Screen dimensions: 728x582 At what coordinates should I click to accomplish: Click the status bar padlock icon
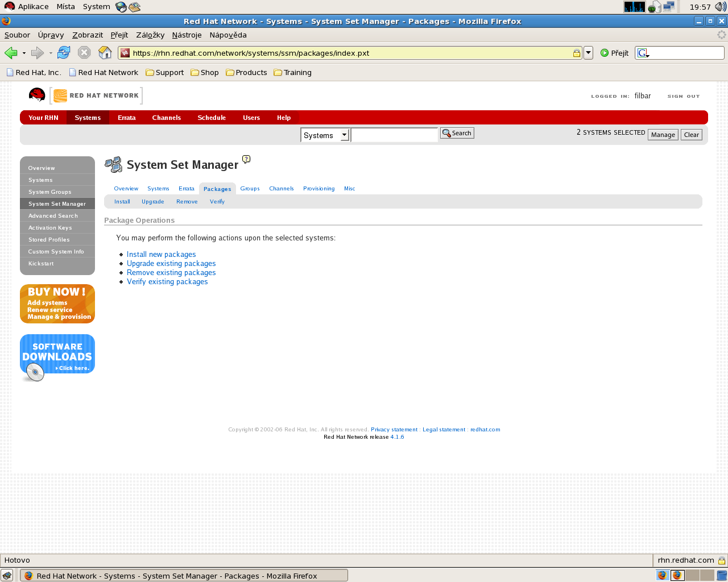[722, 560]
